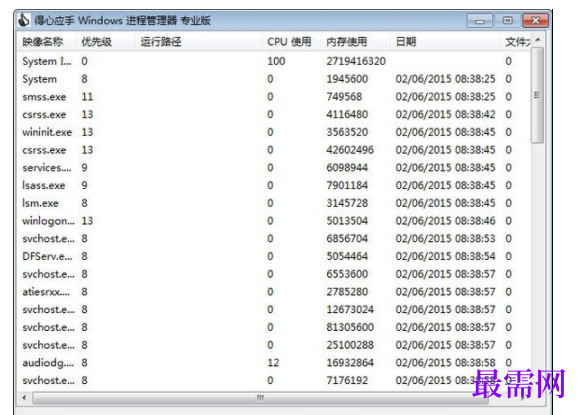
Task: Click the application icon in title bar
Action: click(x=24, y=20)
